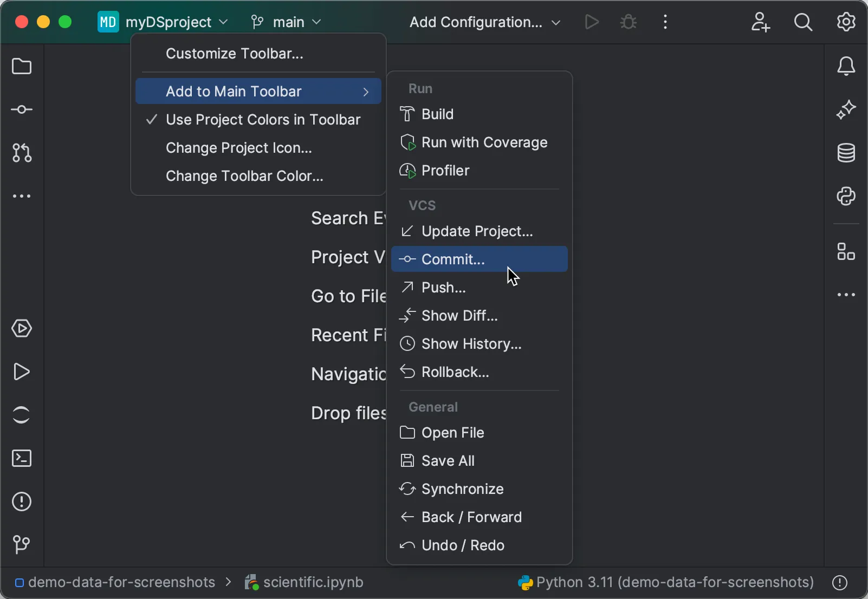Open the Project tool window folder icon

(x=22, y=67)
